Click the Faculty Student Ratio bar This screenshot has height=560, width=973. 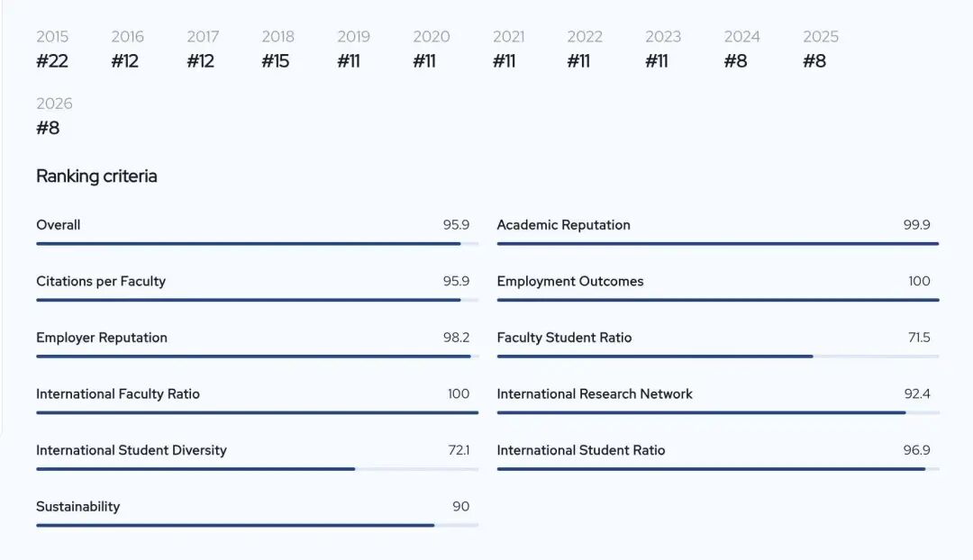click(x=717, y=357)
